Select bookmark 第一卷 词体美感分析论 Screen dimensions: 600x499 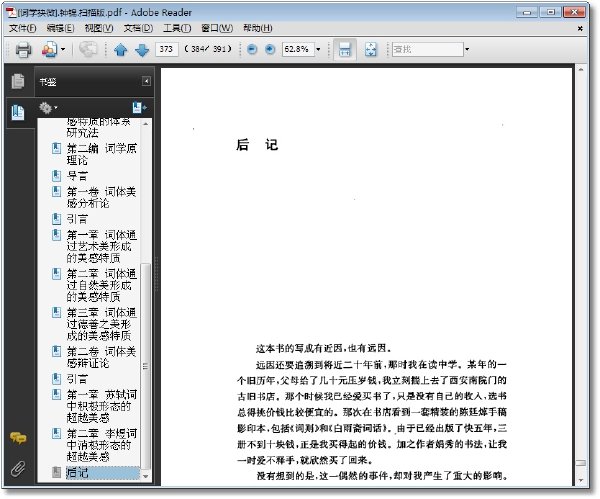point(101,197)
